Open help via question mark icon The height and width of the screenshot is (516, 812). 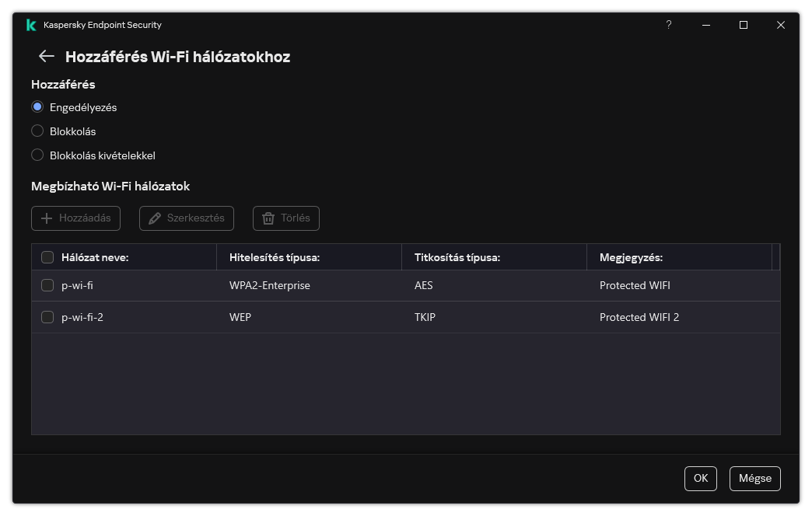[668, 25]
